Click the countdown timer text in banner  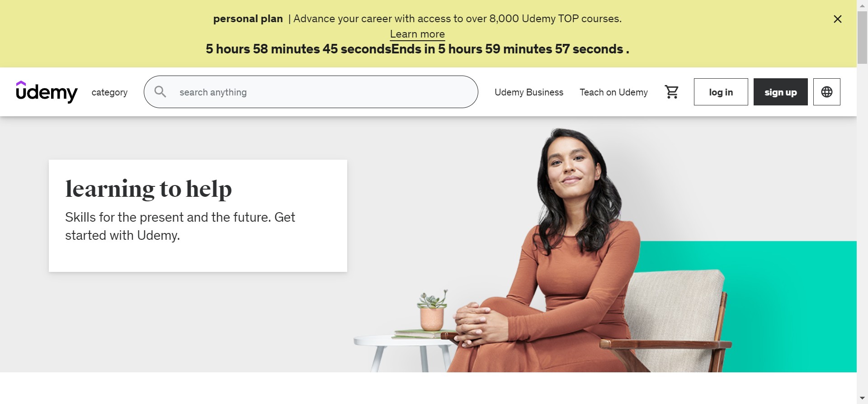[x=417, y=49]
